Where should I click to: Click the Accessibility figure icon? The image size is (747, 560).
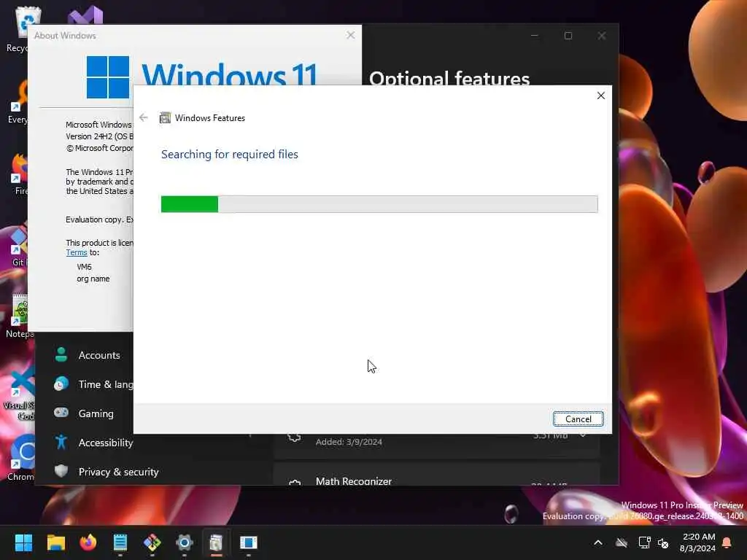pyautogui.click(x=61, y=442)
